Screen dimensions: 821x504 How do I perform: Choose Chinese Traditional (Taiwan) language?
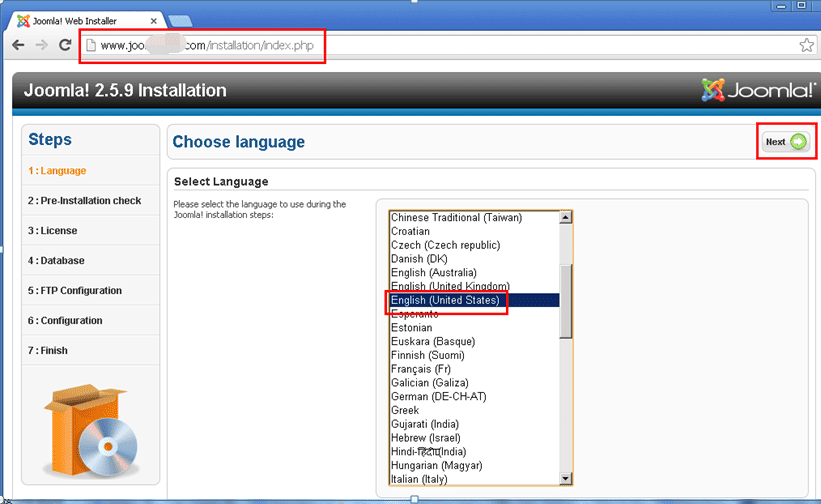474,217
